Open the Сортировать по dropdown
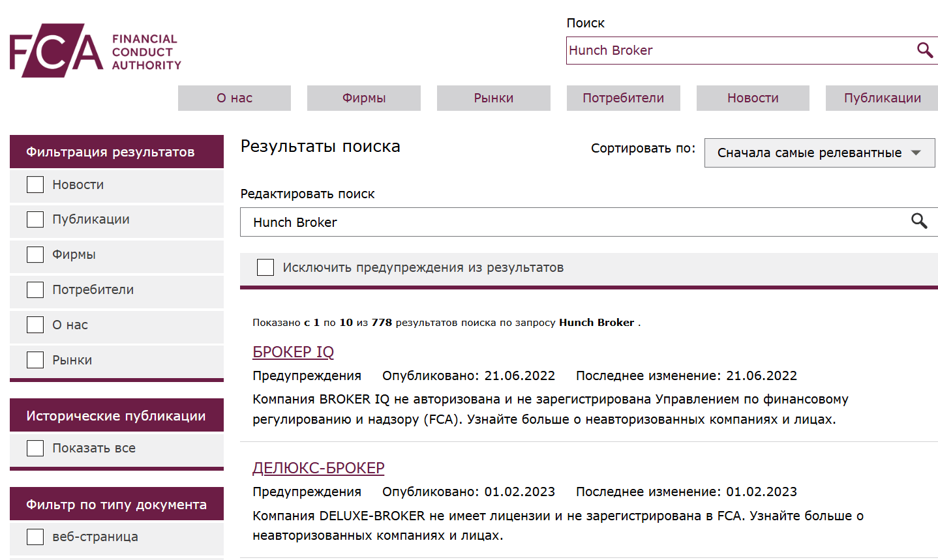 pyautogui.click(x=819, y=153)
